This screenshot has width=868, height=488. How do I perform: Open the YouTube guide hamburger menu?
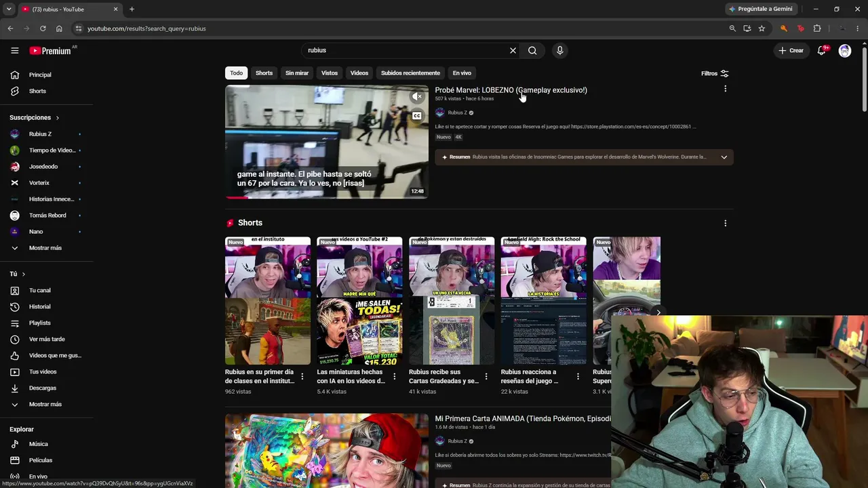pyautogui.click(x=14, y=50)
